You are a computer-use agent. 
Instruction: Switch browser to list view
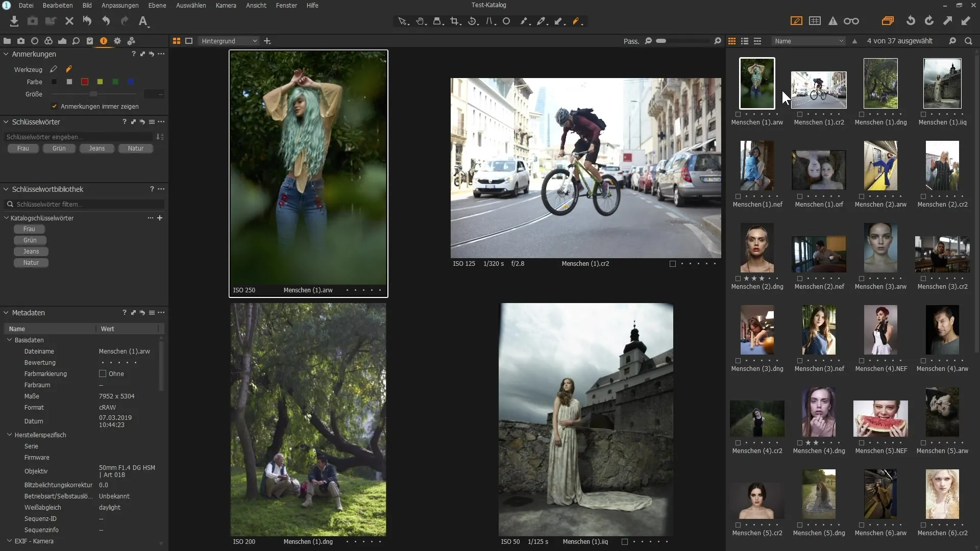(745, 41)
